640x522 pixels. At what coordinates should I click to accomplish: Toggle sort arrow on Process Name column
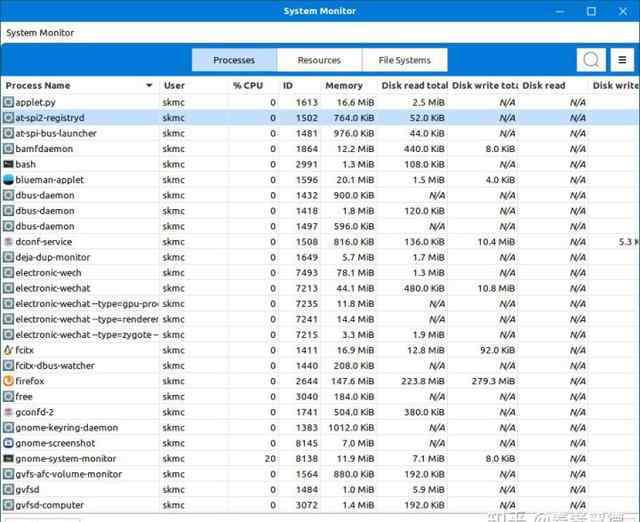click(x=150, y=86)
